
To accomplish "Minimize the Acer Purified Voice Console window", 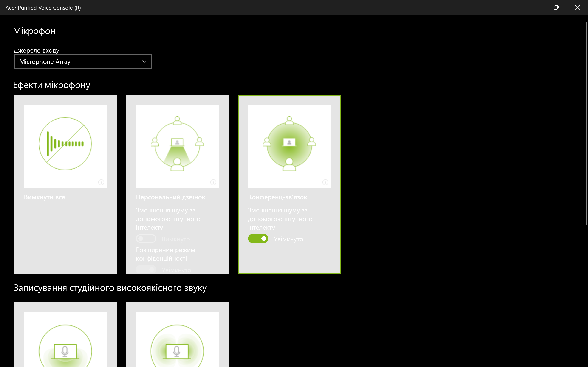I will 535,8.
